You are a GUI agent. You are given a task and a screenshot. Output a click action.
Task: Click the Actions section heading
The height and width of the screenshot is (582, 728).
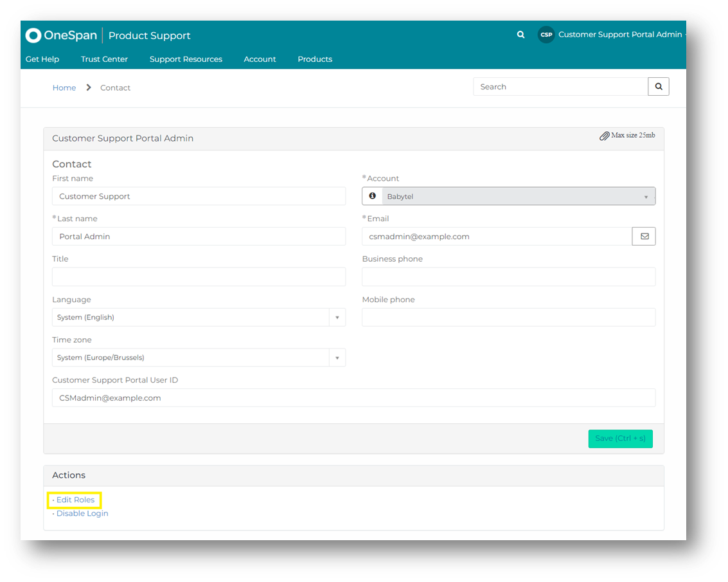click(x=69, y=475)
